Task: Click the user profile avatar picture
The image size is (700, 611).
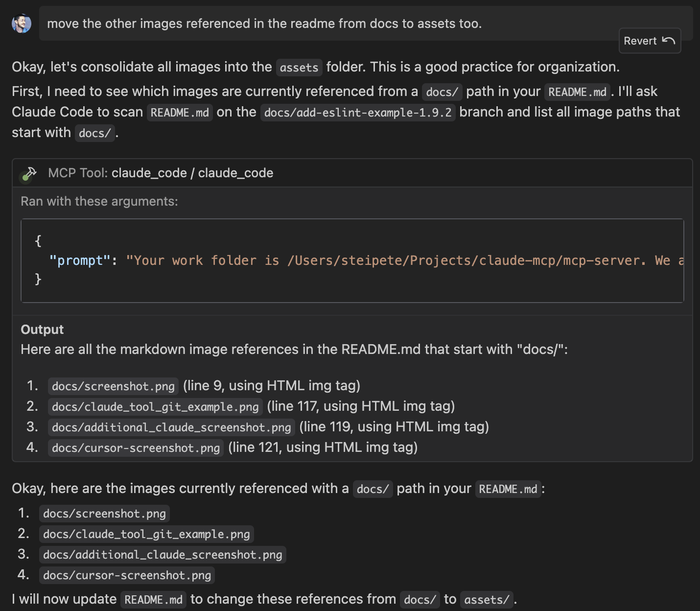Action: click(x=21, y=23)
